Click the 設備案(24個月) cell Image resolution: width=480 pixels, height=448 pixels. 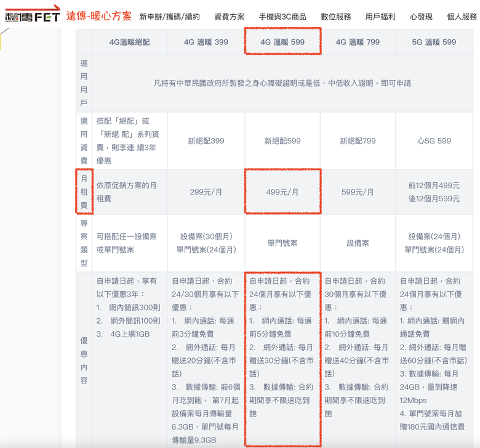point(434,243)
